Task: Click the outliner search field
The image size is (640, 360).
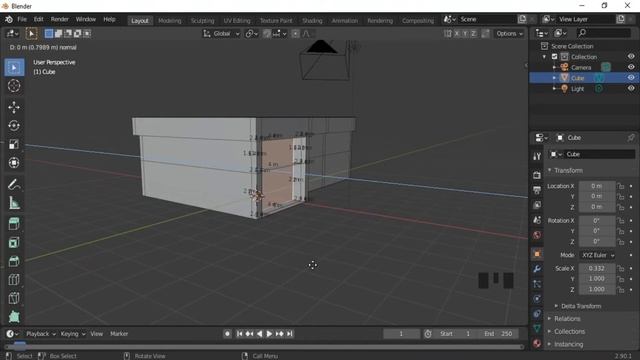Action: tap(604, 33)
